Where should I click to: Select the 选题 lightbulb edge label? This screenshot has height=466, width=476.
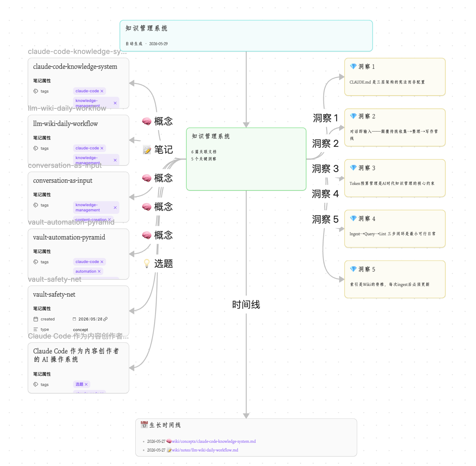tap(158, 264)
